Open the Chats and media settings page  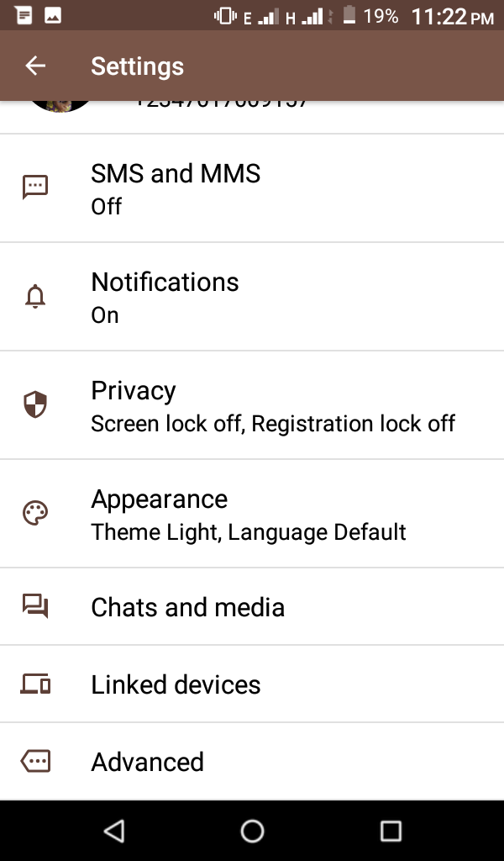[x=252, y=606]
